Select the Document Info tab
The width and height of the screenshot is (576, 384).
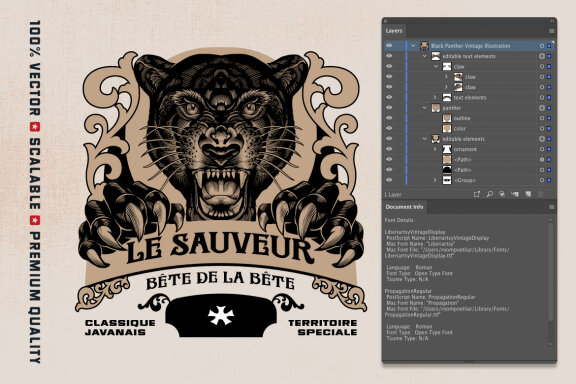[x=404, y=207]
